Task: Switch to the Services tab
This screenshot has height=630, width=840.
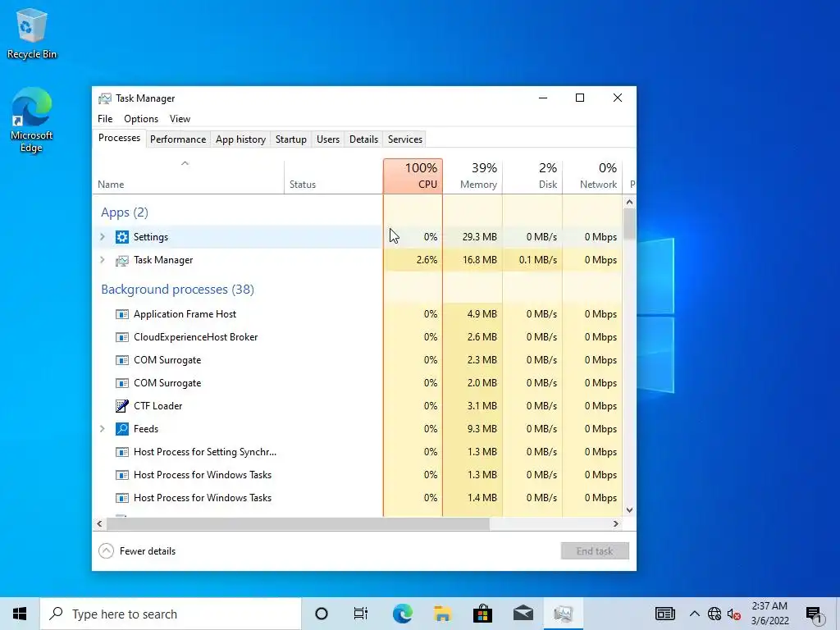Action: 405,139
